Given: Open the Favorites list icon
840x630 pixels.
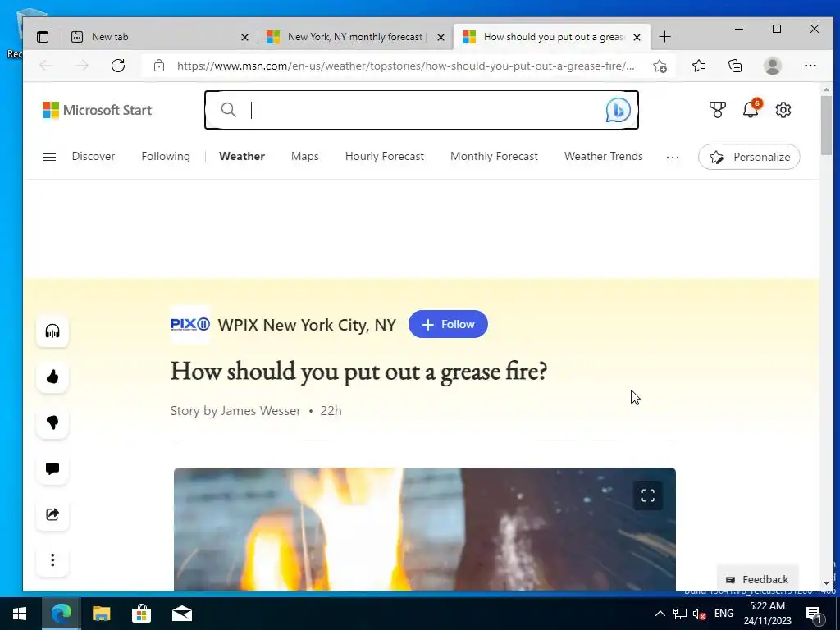Looking at the screenshot, I should tap(699, 66).
